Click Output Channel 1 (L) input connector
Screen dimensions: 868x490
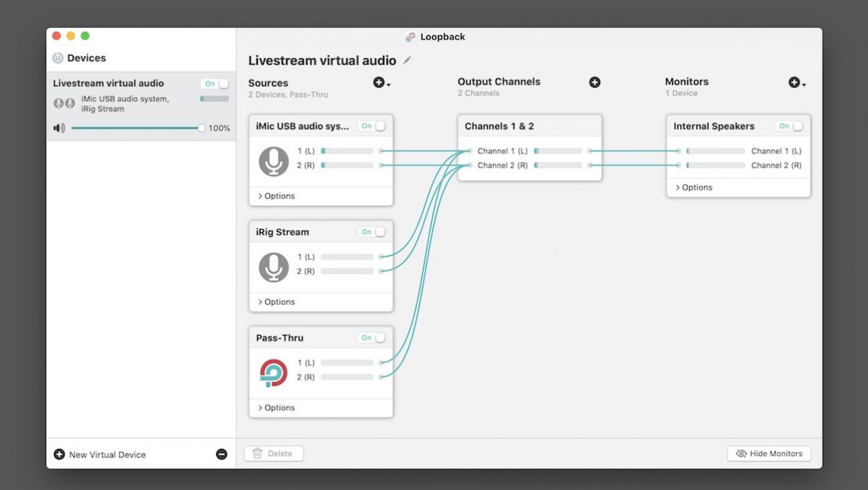click(x=469, y=151)
